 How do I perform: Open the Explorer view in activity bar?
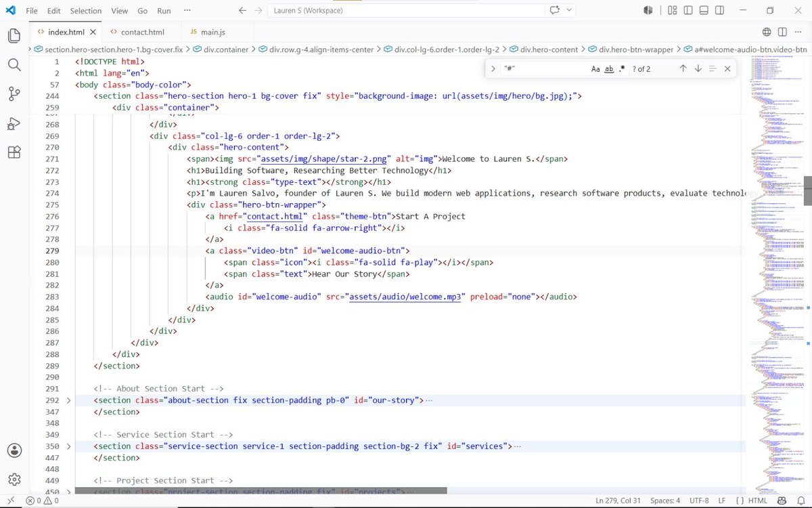pos(14,35)
